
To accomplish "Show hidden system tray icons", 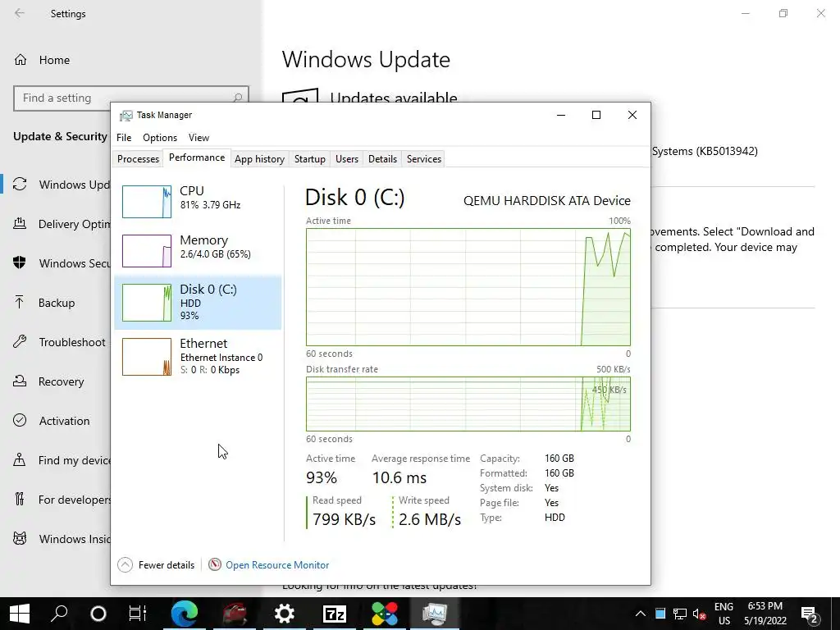I will tap(641, 614).
